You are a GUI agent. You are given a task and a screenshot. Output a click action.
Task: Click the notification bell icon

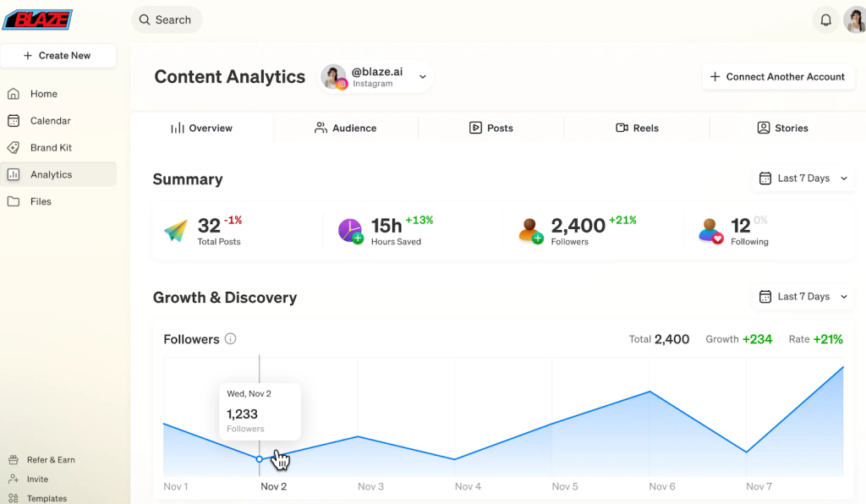click(x=825, y=20)
